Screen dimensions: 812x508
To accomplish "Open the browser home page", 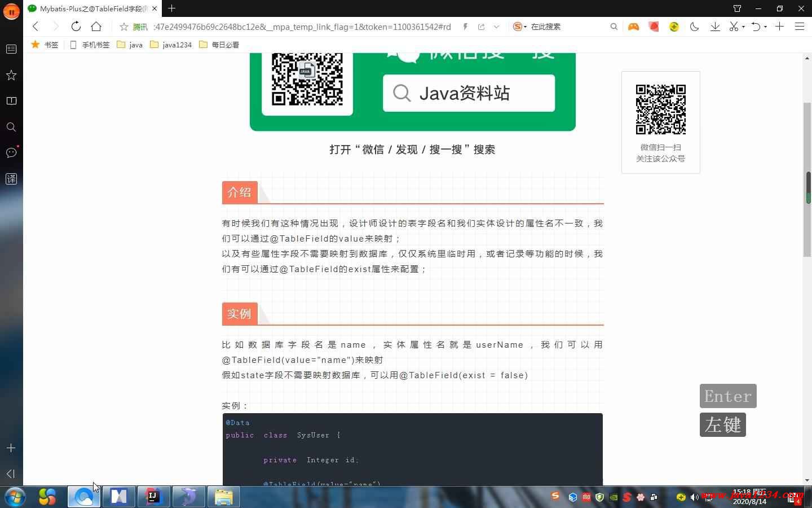I will pos(96,27).
